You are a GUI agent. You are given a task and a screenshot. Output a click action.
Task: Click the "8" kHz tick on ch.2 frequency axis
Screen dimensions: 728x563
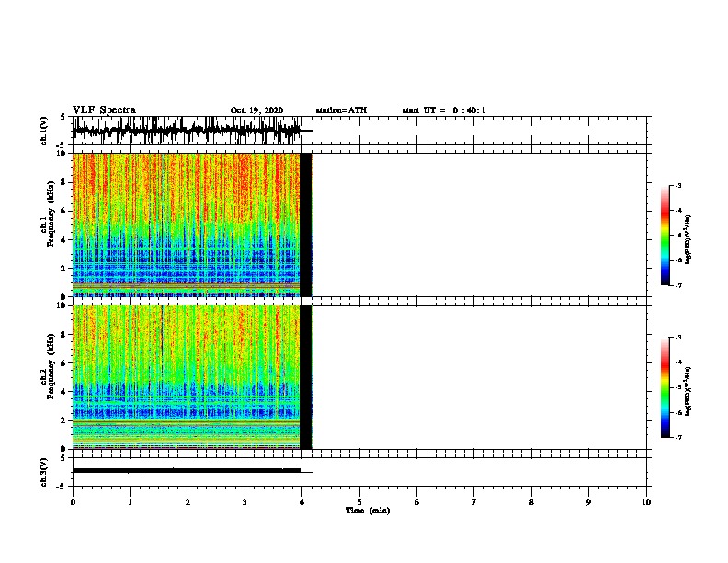pyautogui.click(x=63, y=335)
